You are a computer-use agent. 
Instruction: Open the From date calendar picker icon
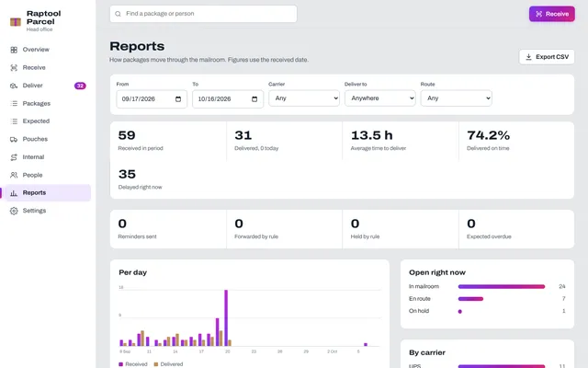pyautogui.click(x=178, y=99)
